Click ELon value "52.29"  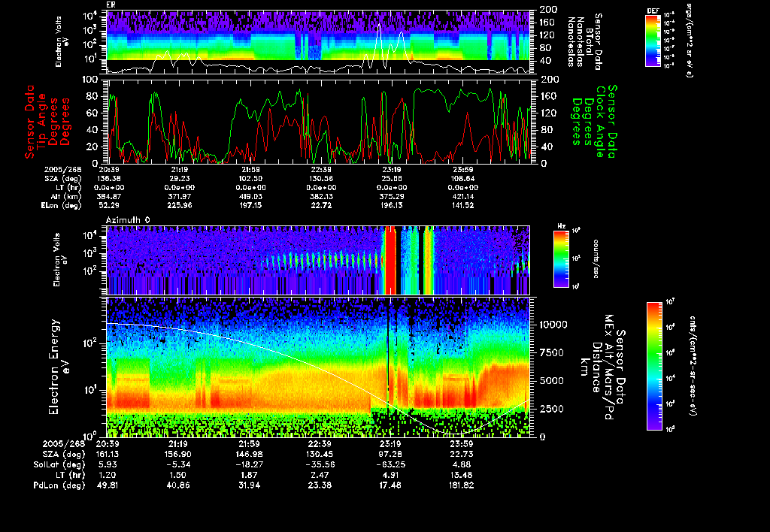[109, 206]
